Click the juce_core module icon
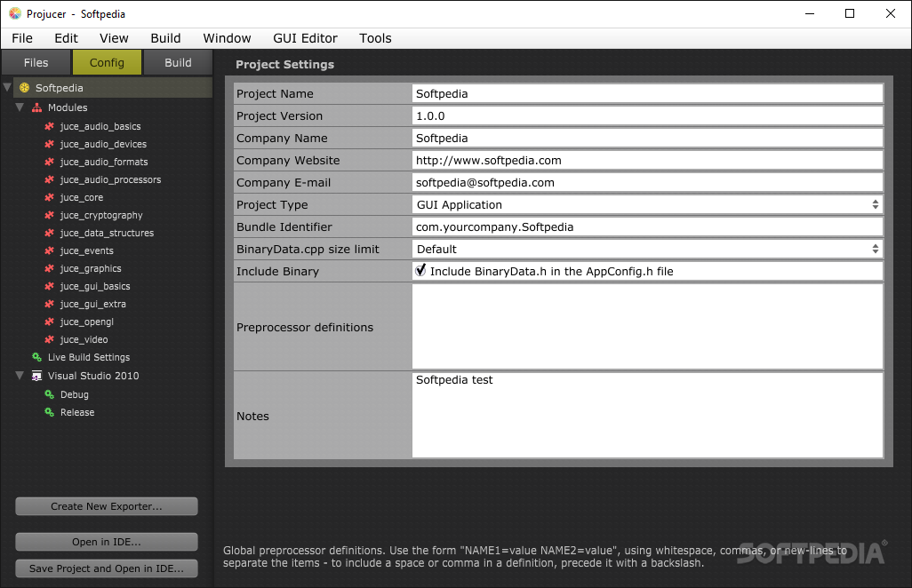Image resolution: width=912 pixels, height=588 pixels. (x=50, y=197)
